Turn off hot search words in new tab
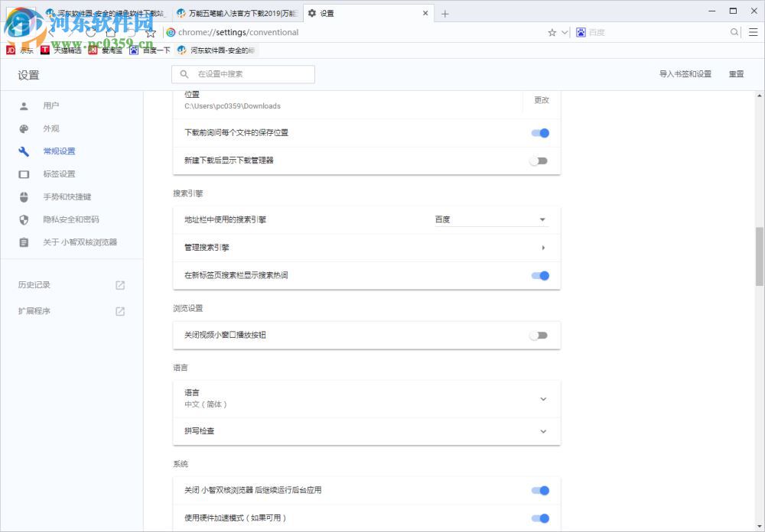765x532 pixels. tap(540, 275)
